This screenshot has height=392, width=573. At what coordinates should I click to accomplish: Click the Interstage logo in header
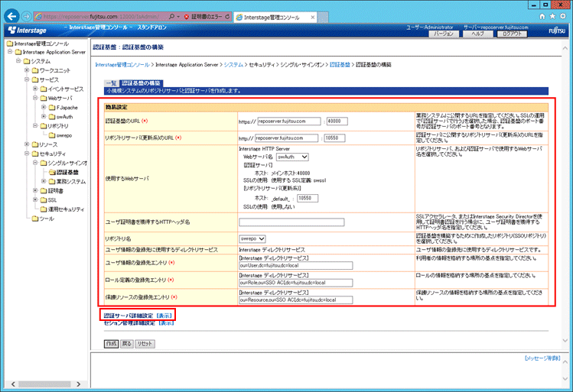coord(28,30)
